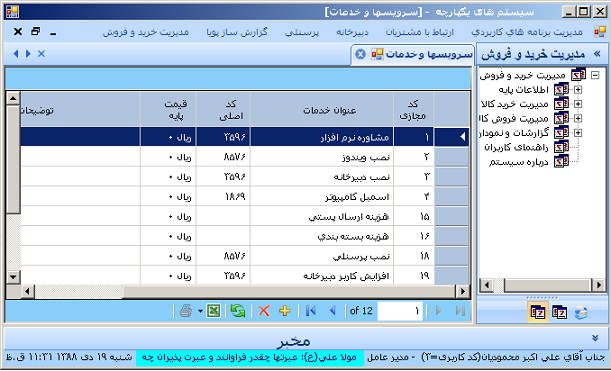Collapse root node مدیریت خرید و فروش

[595, 75]
